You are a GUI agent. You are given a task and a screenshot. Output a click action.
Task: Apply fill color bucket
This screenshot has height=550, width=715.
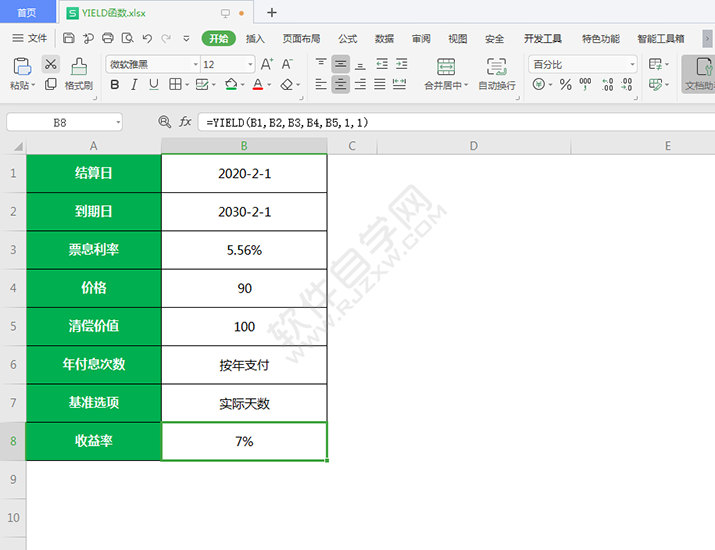pos(231,84)
